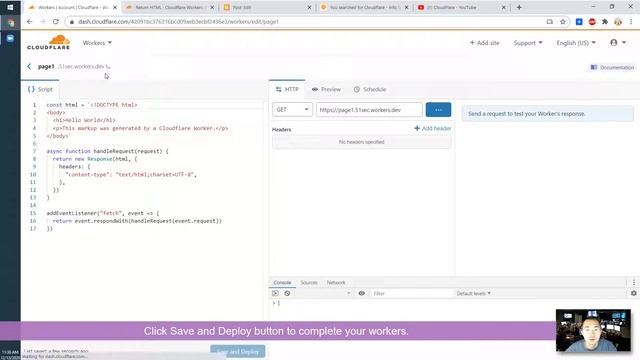Select the Network devtools tab
Screen dimensions: 640x360
[x=336, y=282]
